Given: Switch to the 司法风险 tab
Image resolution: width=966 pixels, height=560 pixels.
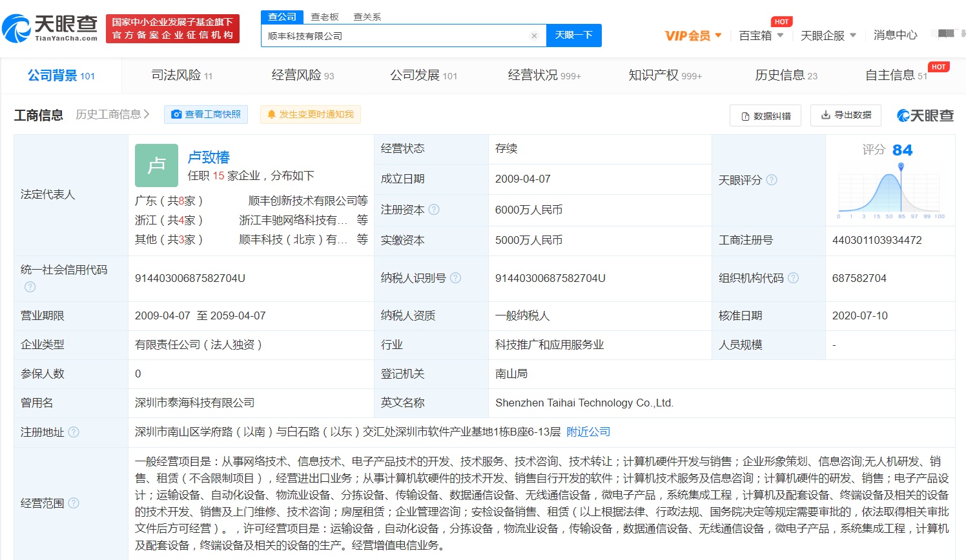Looking at the screenshot, I should [x=182, y=75].
